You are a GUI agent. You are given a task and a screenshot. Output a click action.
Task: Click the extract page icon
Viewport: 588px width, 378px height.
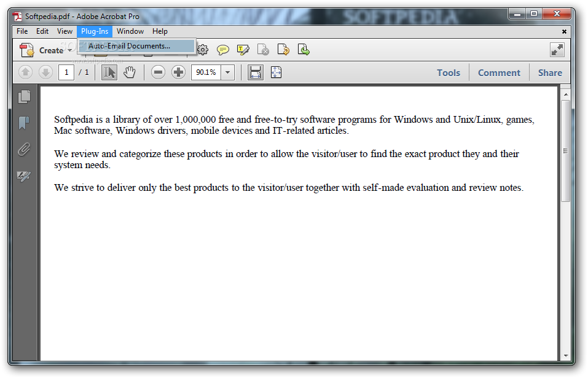(304, 50)
